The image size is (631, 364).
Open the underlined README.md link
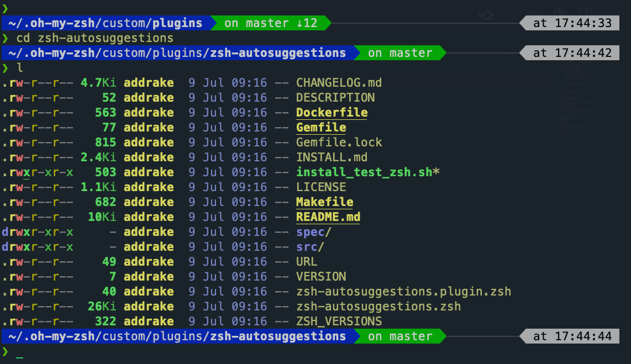coord(328,217)
